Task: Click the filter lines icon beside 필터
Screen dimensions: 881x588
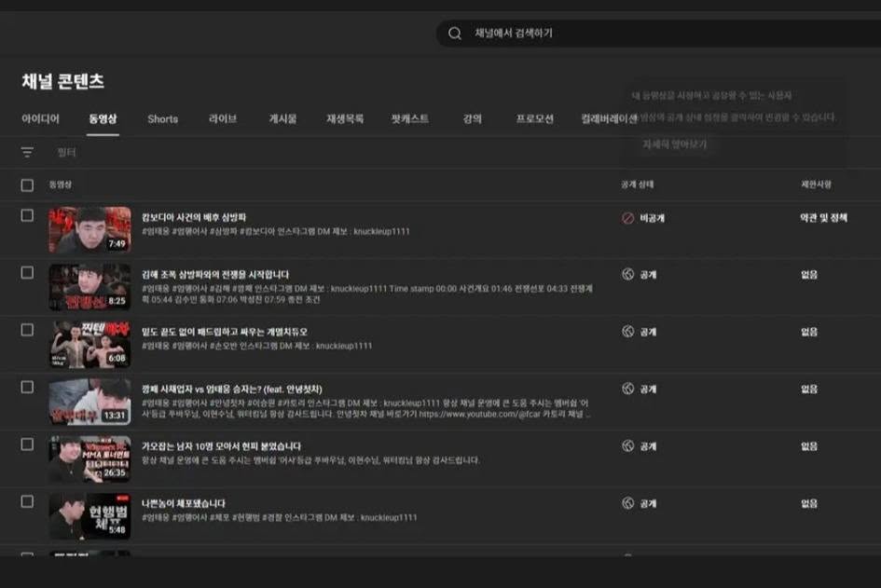Action: point(27,152)
